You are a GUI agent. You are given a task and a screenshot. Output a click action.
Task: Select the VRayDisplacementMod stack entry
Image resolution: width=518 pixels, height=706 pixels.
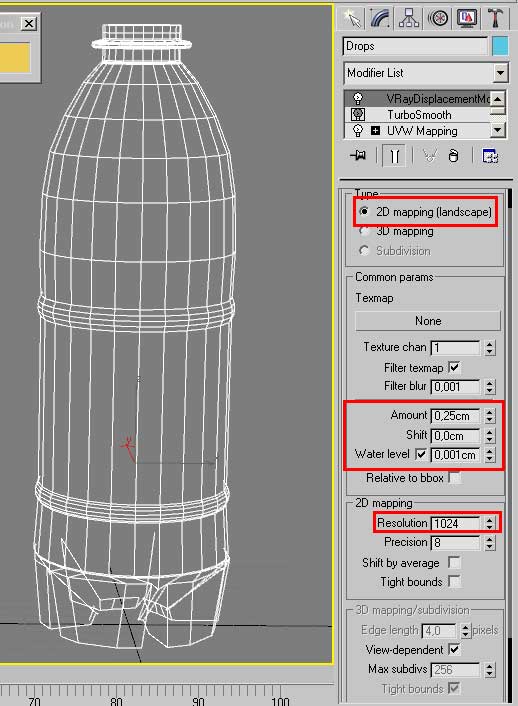click(438, 98)
